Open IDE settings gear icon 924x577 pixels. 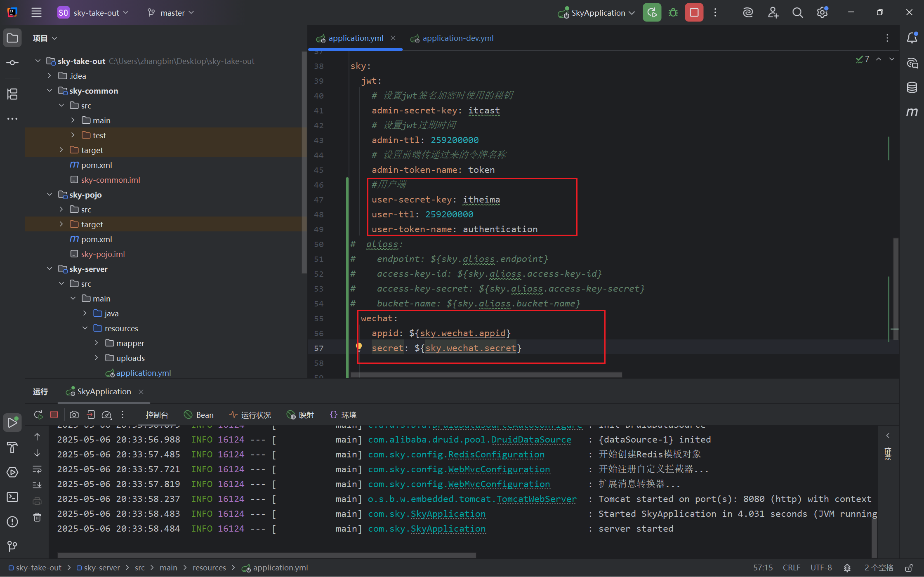pyautogui.click(x=822, y=12)
